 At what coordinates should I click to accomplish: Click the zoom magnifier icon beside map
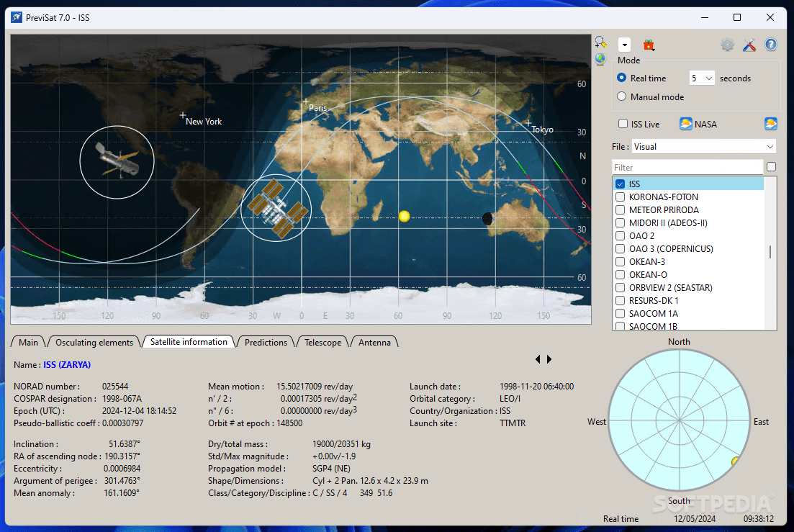click(600, 42)
